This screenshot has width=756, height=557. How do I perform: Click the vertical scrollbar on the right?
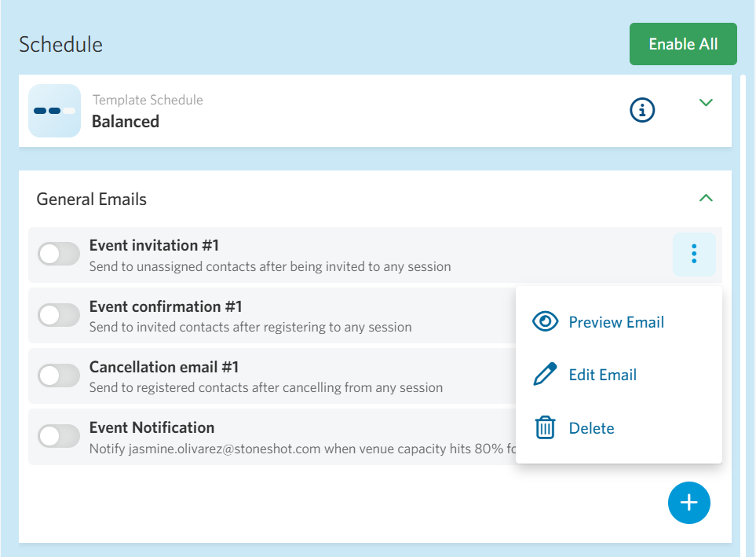(x=743, y=314)
